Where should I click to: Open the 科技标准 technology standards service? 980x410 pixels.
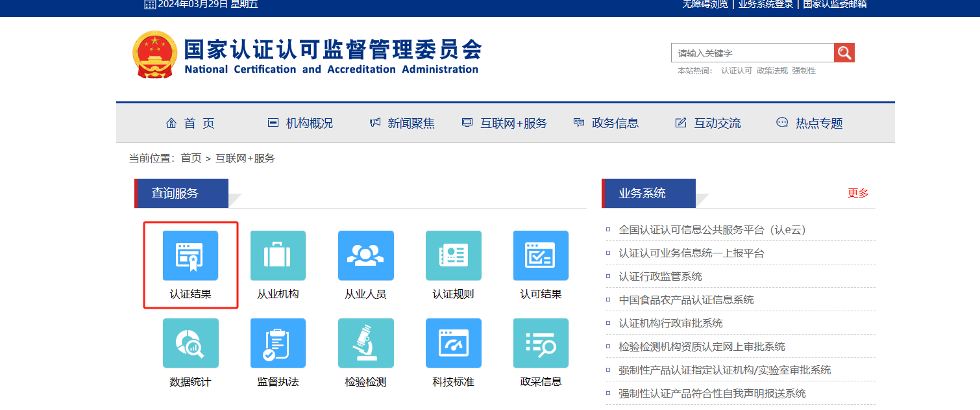(x=453, y=343)
